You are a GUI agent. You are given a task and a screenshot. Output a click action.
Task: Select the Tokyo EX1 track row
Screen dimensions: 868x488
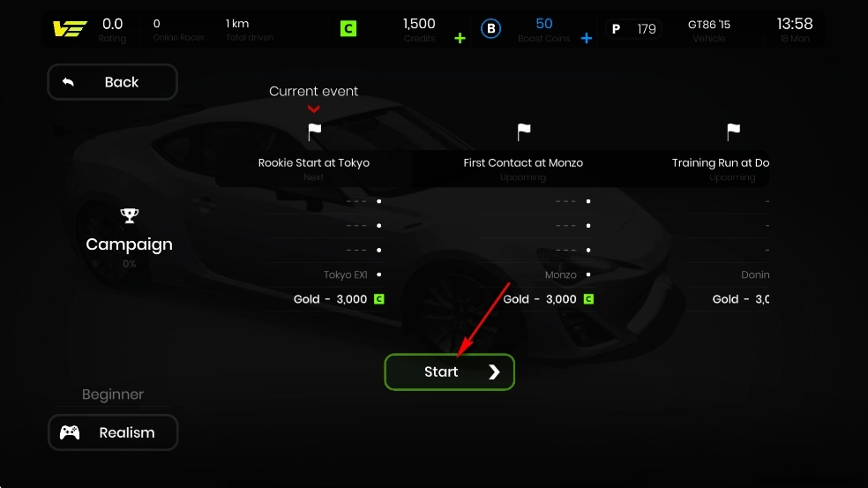point(325,274)
